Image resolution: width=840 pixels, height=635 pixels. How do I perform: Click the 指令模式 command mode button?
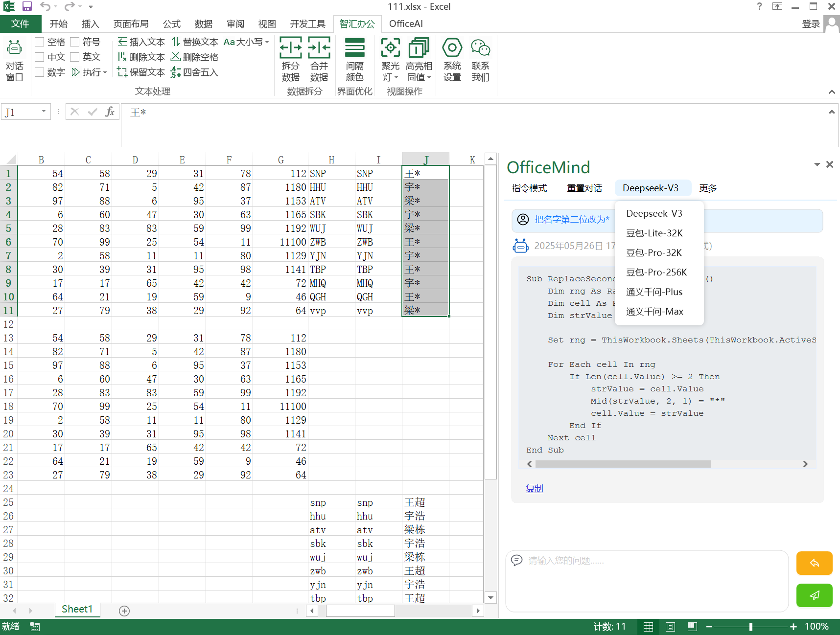529,188
